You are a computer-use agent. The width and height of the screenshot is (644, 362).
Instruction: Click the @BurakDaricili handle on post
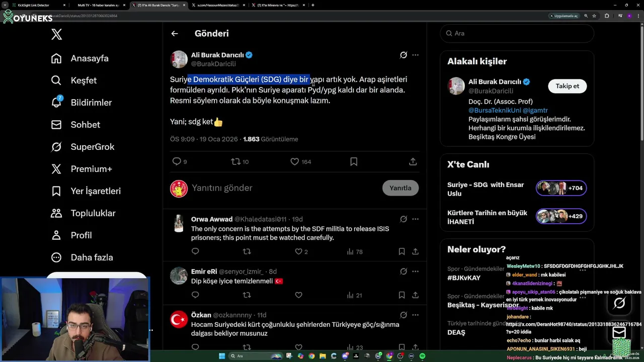(213, 64)
